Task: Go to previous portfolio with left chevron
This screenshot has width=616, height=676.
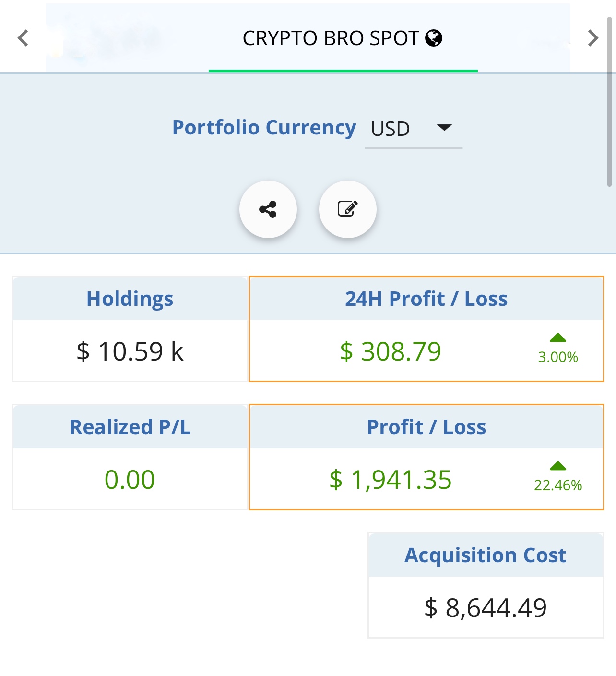Action: pyautogui.click(x=23, y=38)
